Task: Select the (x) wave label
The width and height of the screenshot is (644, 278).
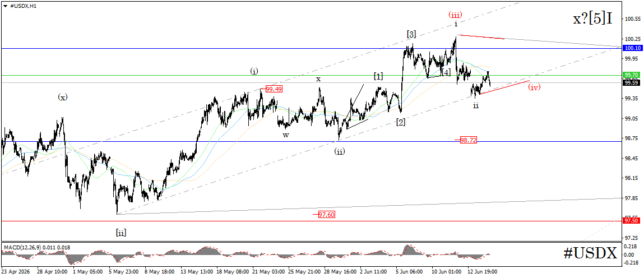Action: tap(62, 97)
